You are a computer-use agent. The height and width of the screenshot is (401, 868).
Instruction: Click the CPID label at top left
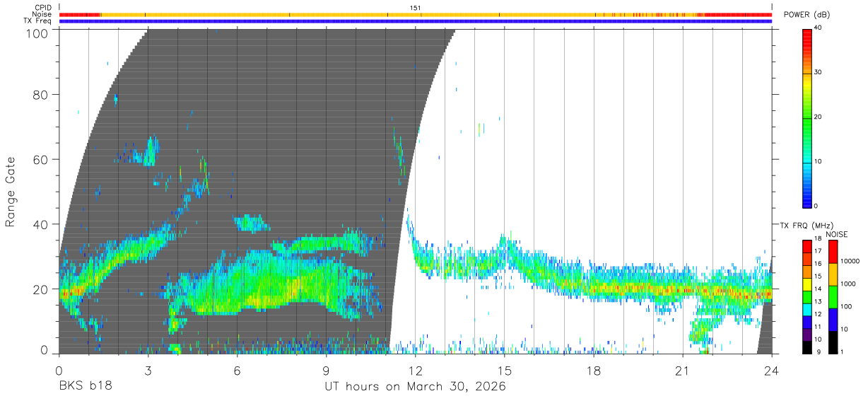pyautogui.click(x=42, y=8)
